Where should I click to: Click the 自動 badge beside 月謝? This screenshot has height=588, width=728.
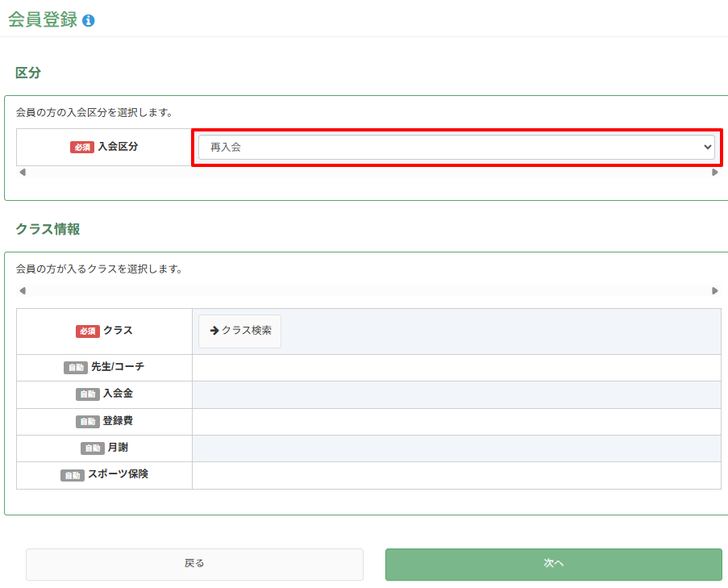click(93, 448)
